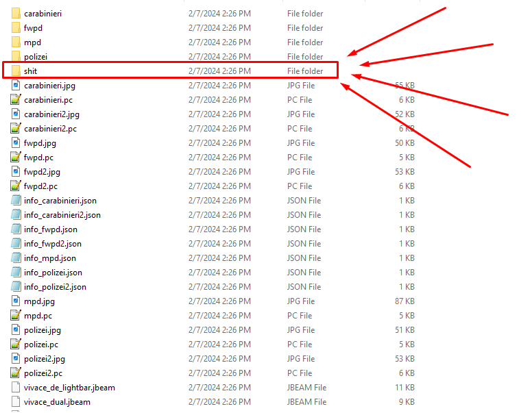This screenshot has width=532, height=413.
Task: Select the info_polizei2.json file name
Action: point(56,287)
